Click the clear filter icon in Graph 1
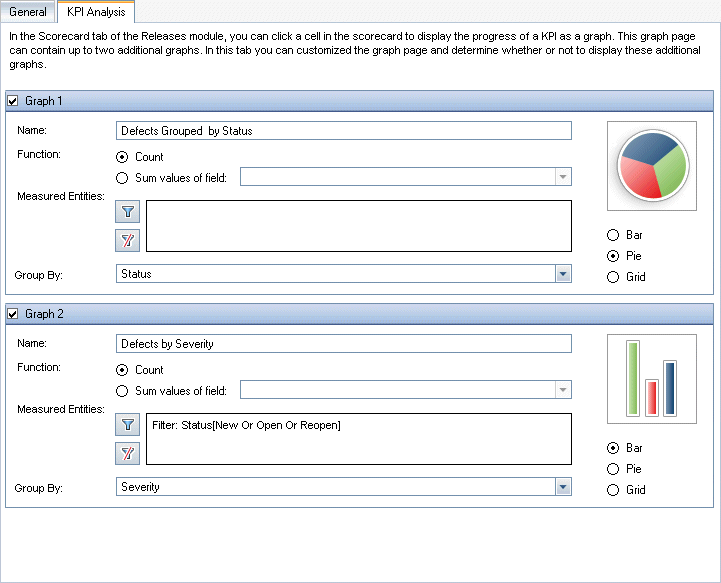The width and height of the screenshot is (721, 583). 129,240
